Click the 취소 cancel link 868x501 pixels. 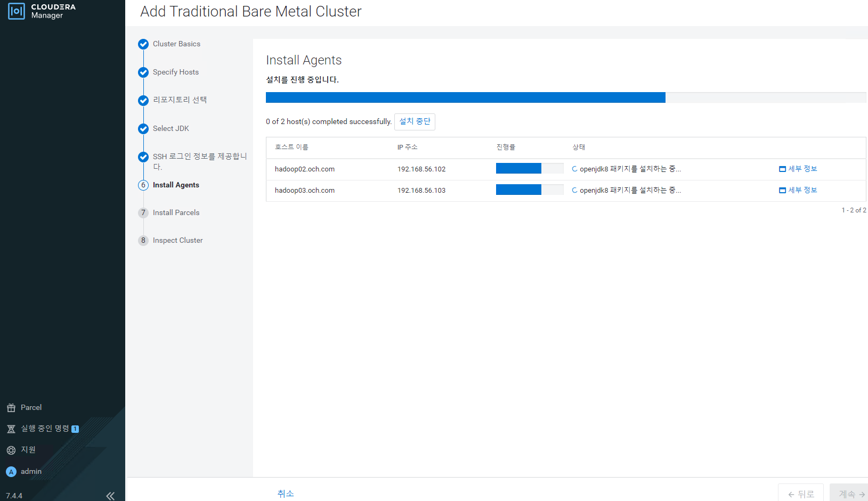[x=286, y=494]
